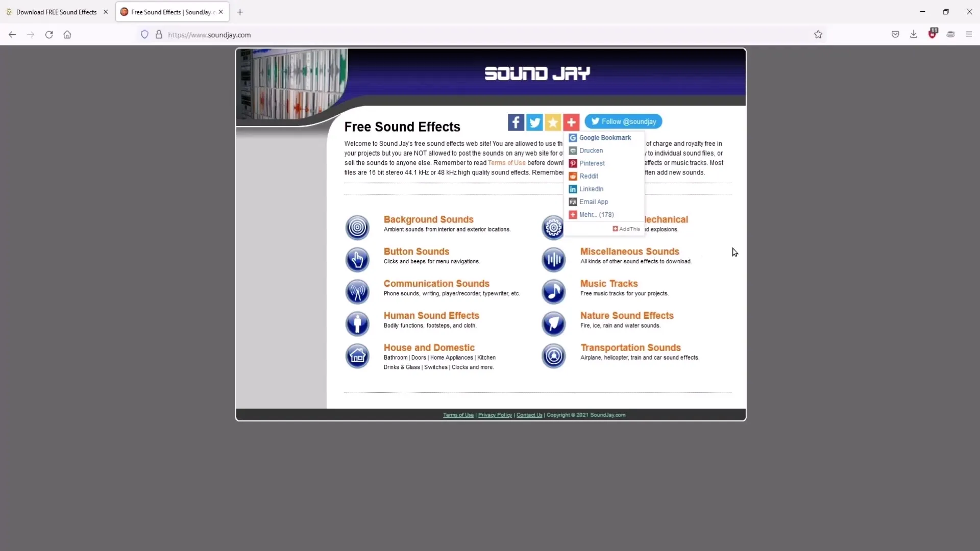Click the Facebook share icon

click(516, 122)
